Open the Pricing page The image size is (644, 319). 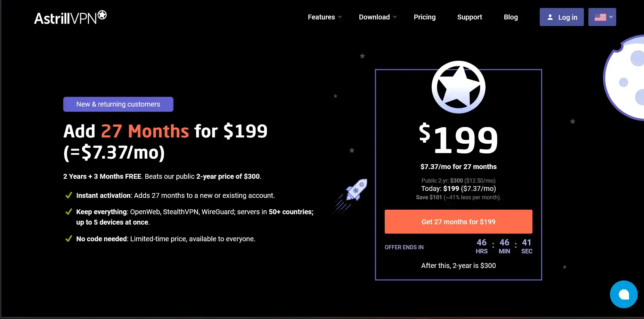coord(424,17)
